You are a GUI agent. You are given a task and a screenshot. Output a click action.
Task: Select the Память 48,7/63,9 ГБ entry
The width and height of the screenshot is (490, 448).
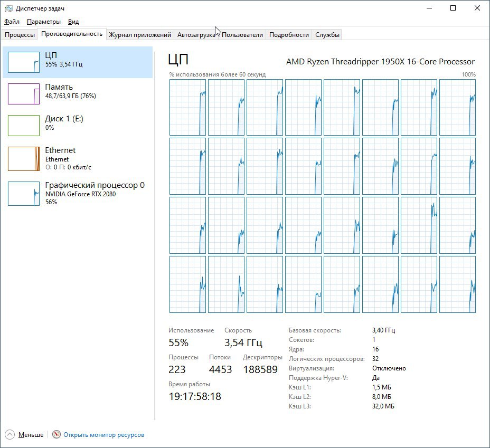tap(78, 93)
